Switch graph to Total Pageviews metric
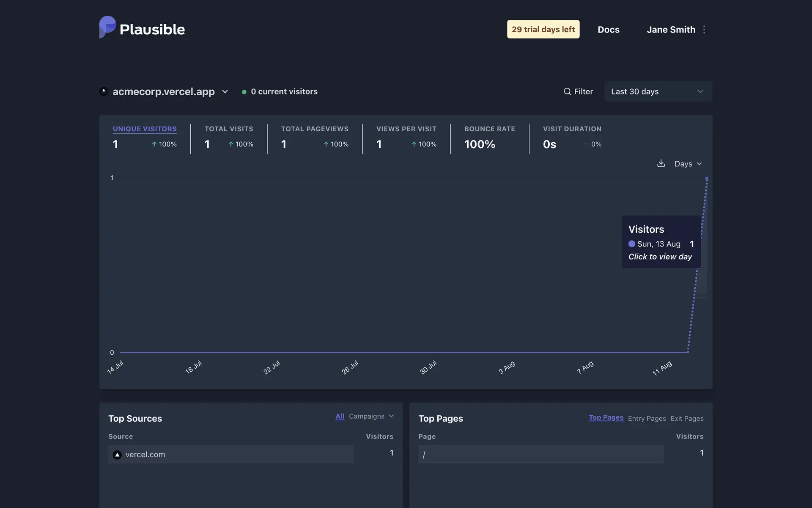The image size is (812, 508). pyautogui.click(x=315, y=129)
